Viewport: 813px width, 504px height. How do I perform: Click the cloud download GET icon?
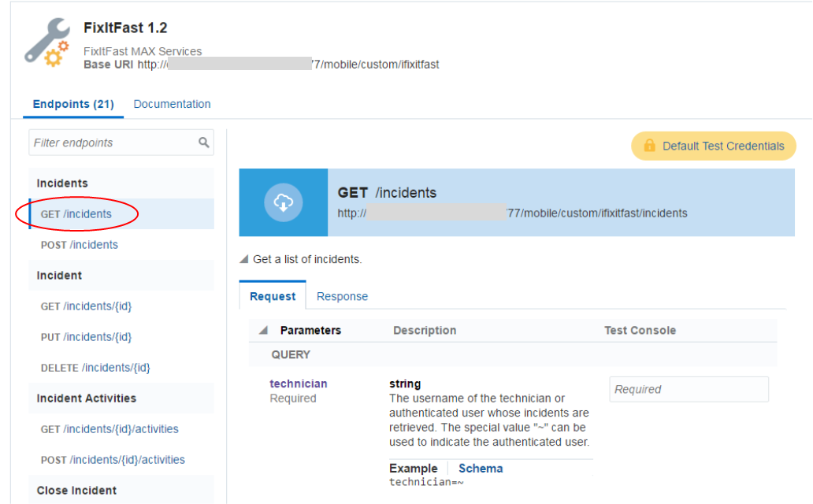(x=283, y=202)
